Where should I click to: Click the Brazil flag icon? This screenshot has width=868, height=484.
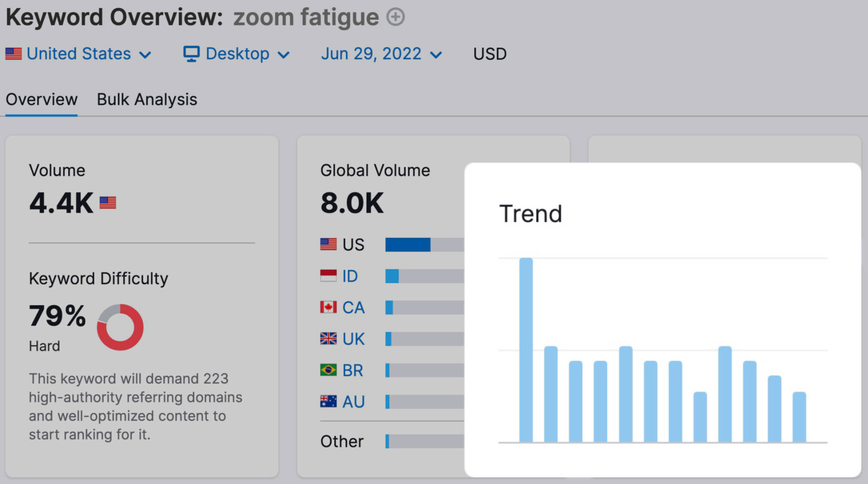click(x=328, y=370)
